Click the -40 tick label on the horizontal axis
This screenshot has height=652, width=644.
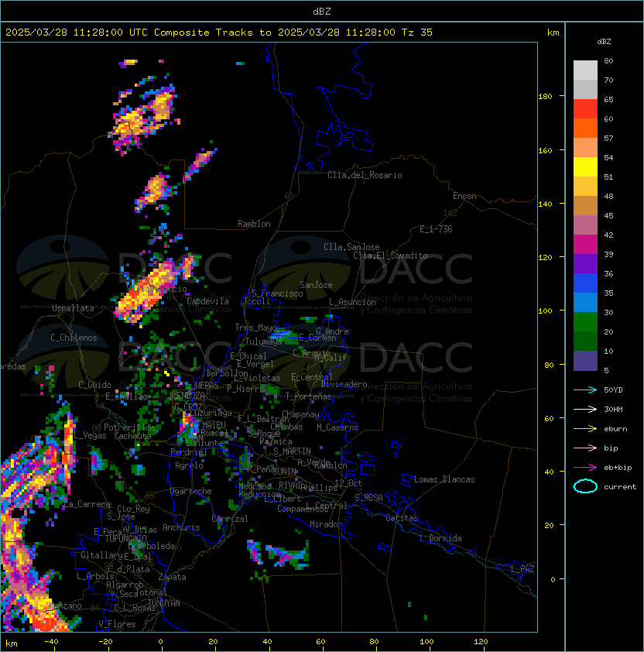pyautogui.click(x=51, y=642)
